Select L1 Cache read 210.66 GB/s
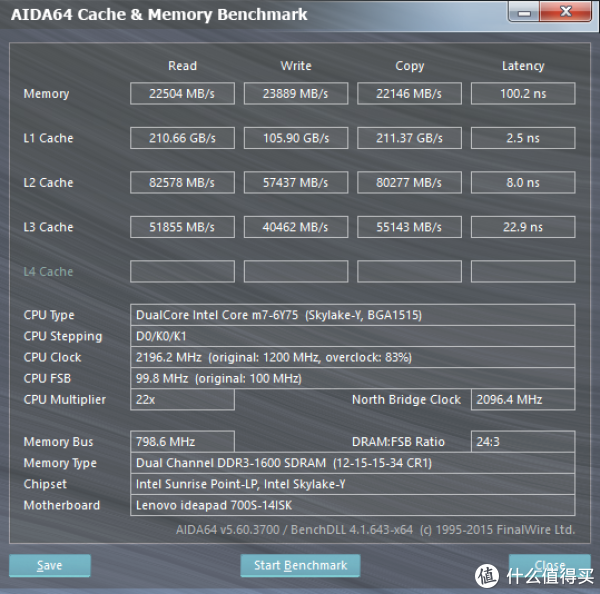This screenshot has height=594, width=600. (x=183, y=138)
